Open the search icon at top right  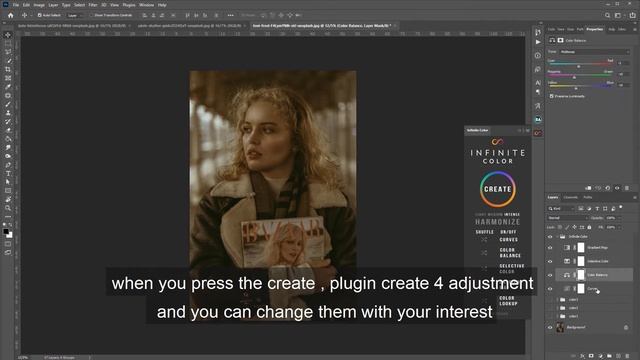[607, 15]
